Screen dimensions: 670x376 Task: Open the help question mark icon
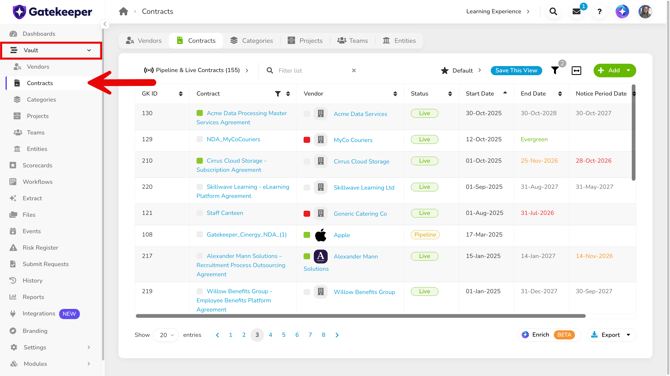tap(599, 12)
